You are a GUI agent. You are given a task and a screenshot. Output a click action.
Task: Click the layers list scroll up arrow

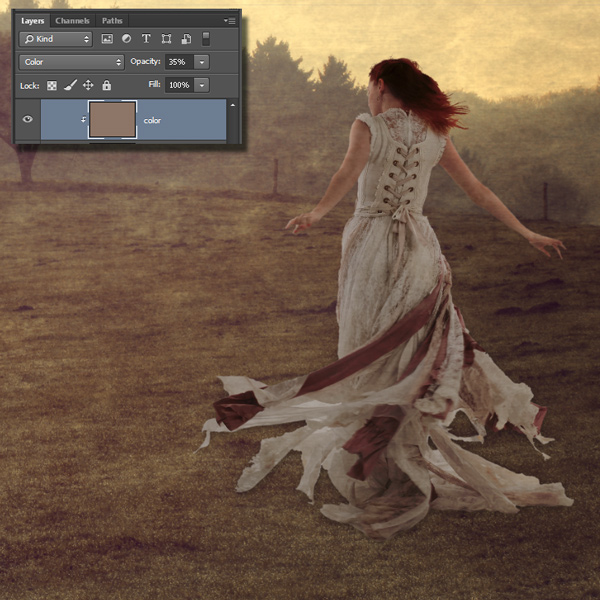point(233,105)
